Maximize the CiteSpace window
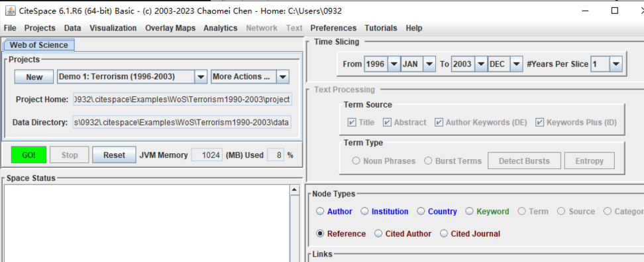644x262 pixels. [x=614, y=11]
